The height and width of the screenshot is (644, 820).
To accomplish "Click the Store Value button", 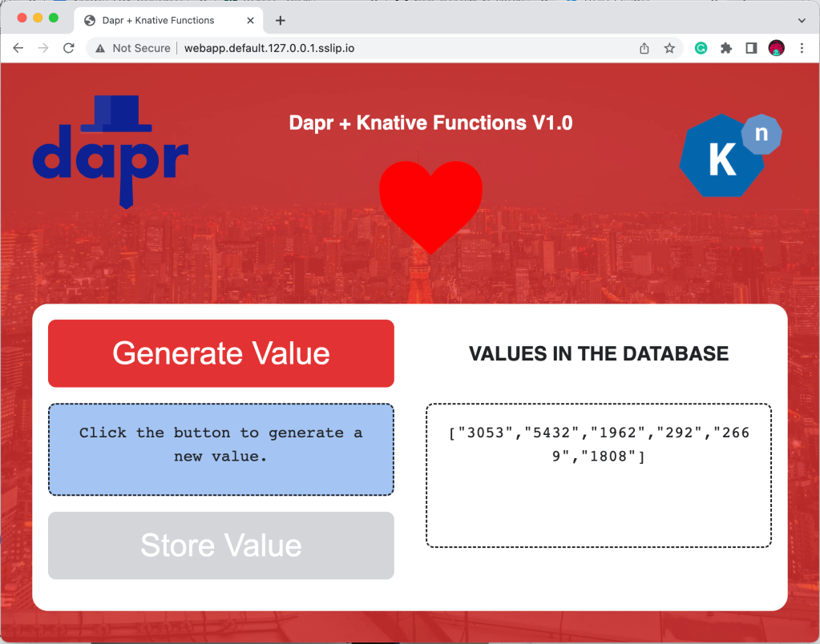I will (221, 545).
